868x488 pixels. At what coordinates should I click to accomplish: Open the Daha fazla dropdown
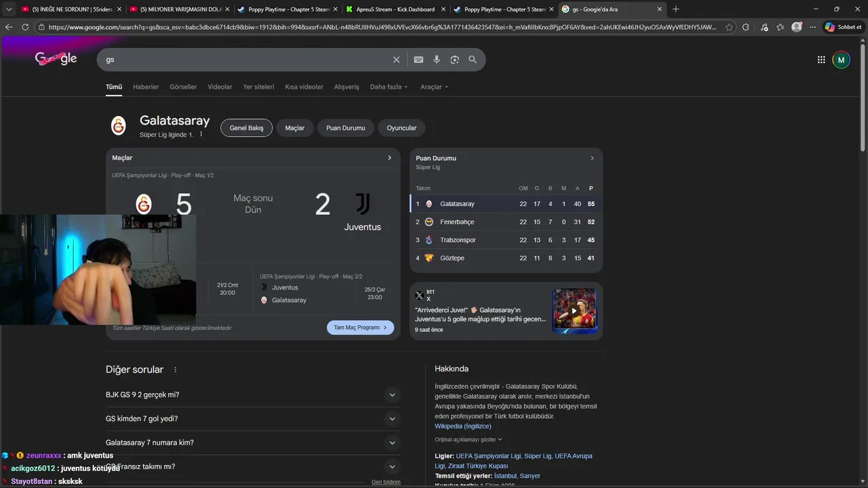pyautogui.click(x=389, y=87)
